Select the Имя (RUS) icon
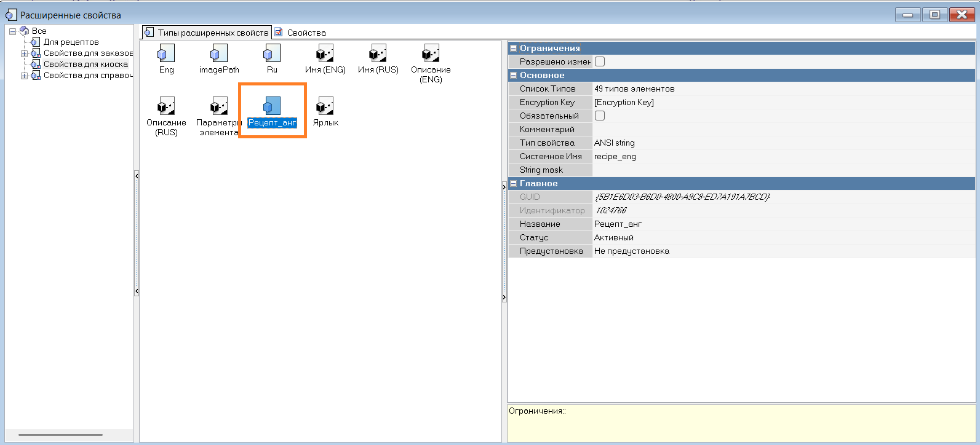Image resolution: width=980 pixels, height=445 pixels. (378, 53)
